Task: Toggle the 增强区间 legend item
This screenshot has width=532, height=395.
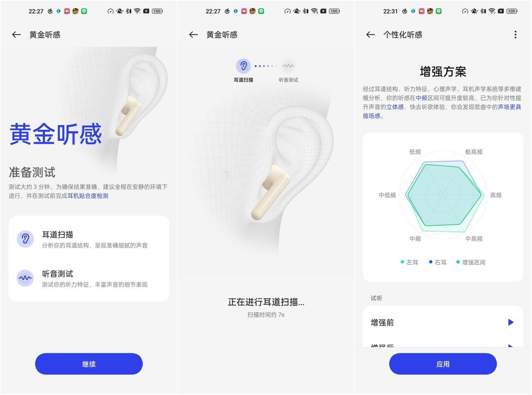Action: click(x=471, y=262)
